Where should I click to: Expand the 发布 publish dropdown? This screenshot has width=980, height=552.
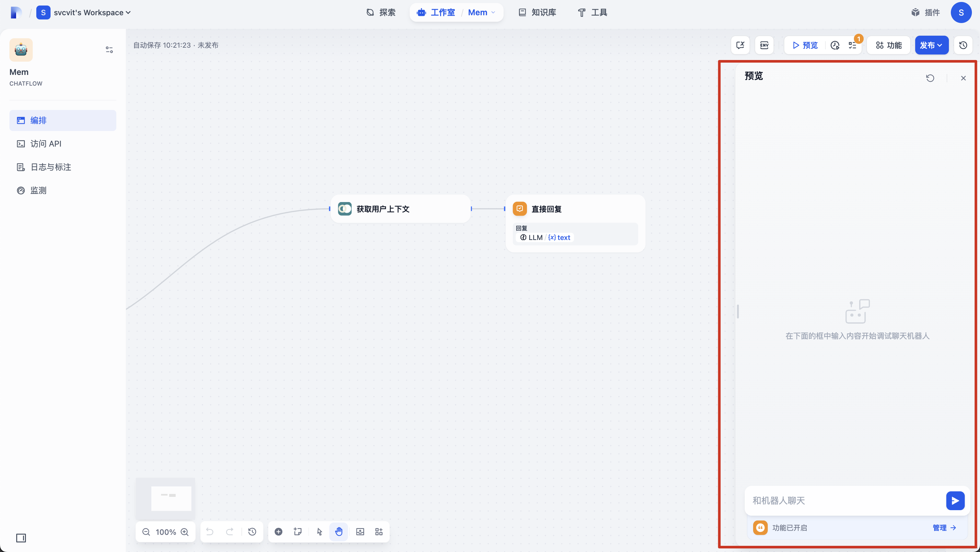931,45
